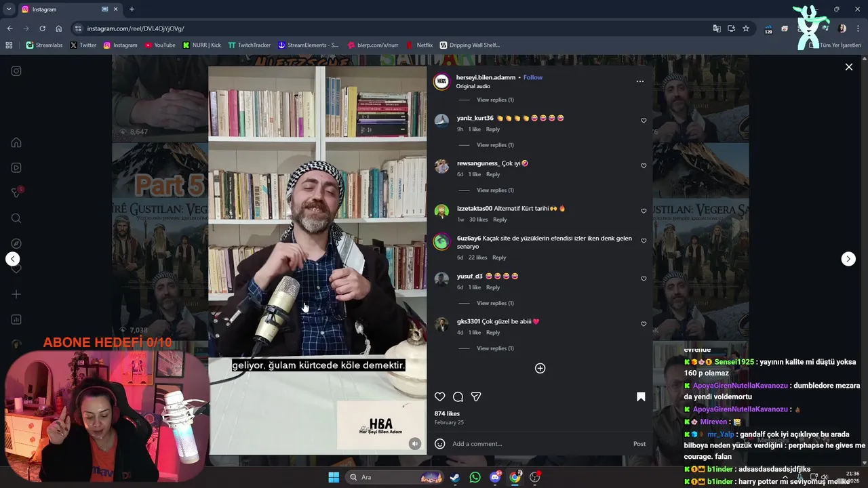Image resolution: width=868 pixels, height=488 pixels.
Task: Click Add a comment field
Action: [539, 444]
